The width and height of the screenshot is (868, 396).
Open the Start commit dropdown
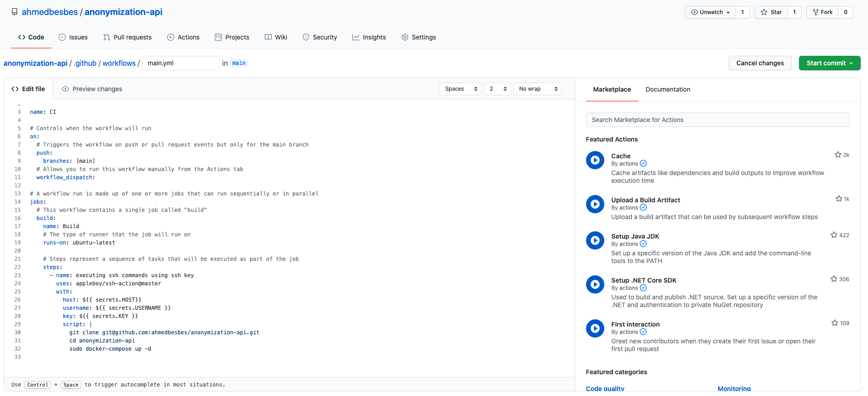click(829, 63)
